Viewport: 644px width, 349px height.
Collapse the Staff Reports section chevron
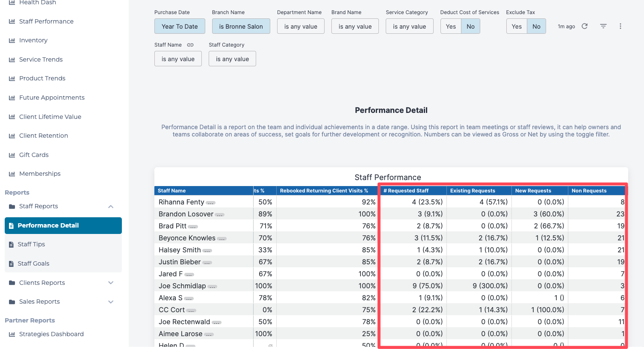[x=111, y=207]
